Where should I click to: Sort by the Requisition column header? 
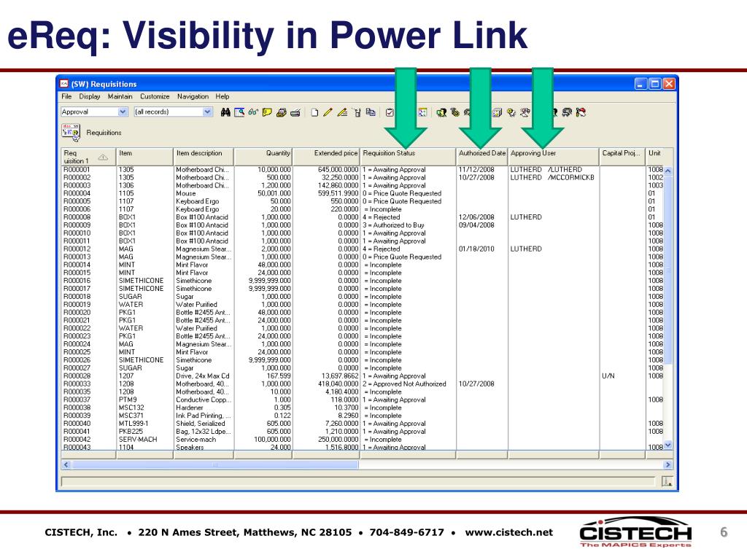[88, 157]
